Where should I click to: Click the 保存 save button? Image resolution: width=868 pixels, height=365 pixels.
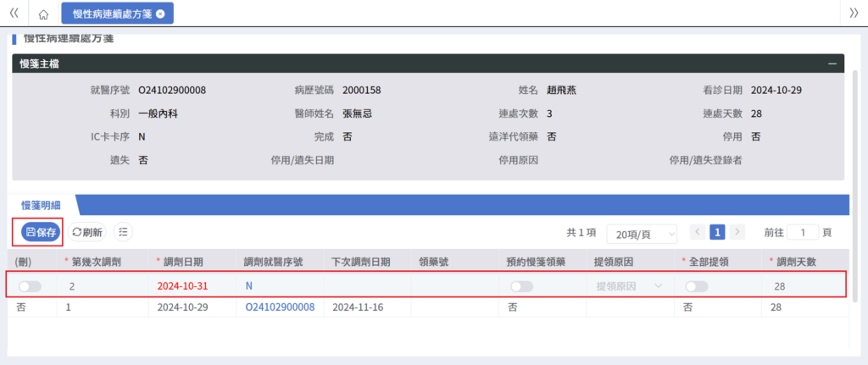point(41,232)
